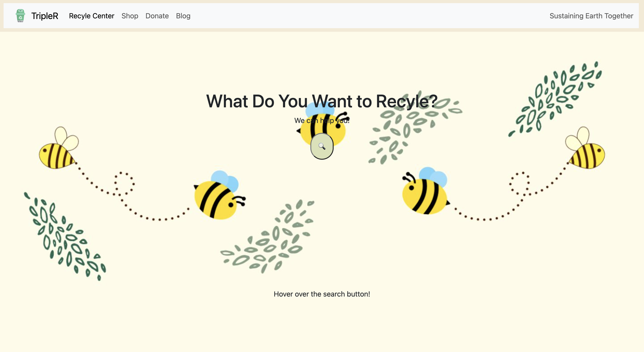
Task: Click the outlined bee on the far left
Action: 57,155
